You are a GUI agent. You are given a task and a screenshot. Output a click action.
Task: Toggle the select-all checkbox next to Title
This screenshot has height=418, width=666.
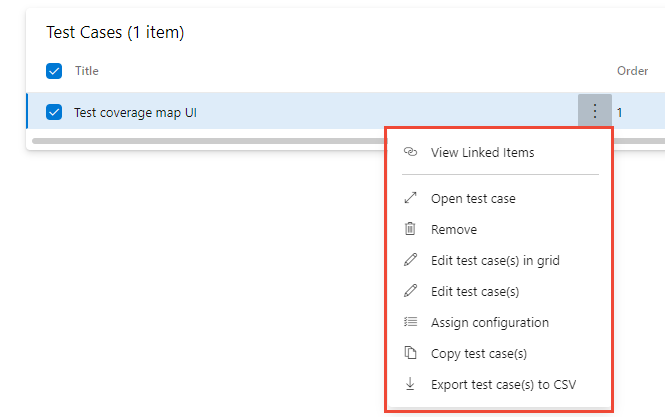(x=54, y=71)
